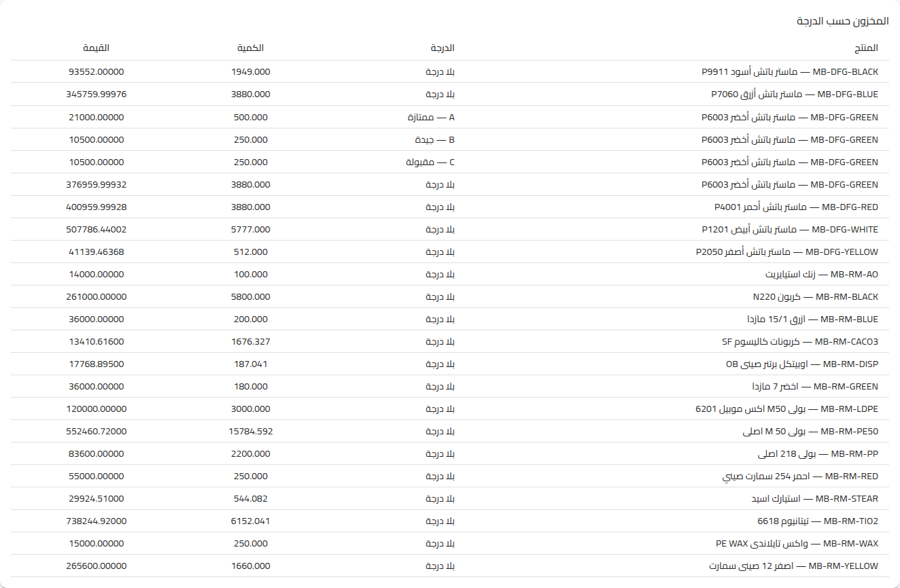Select the MB-DFG-WHITE product name

(x=790, y=229)
